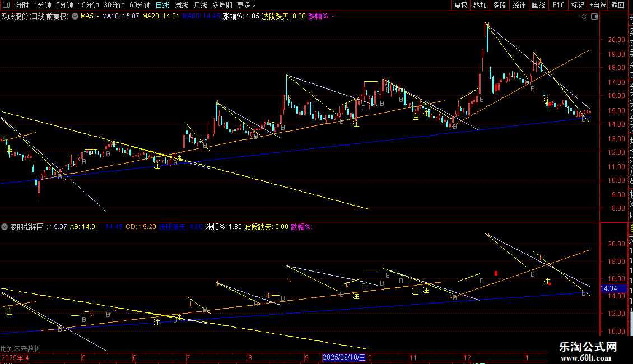633x364 pixels.
Task: Click the panel layout icon at top-left
Action: click(7, 5)
